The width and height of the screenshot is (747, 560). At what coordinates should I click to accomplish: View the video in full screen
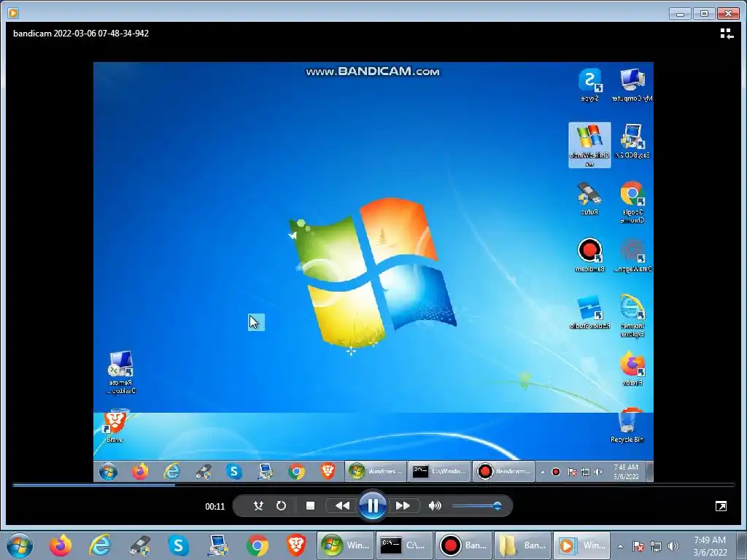721,506
